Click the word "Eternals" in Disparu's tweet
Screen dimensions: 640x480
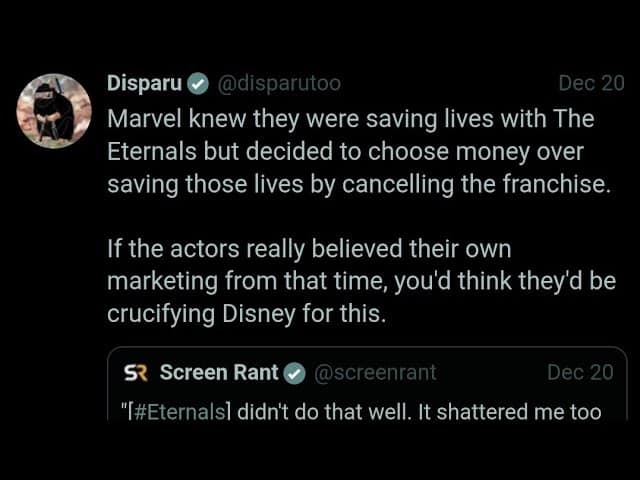[x=149, y=152]
